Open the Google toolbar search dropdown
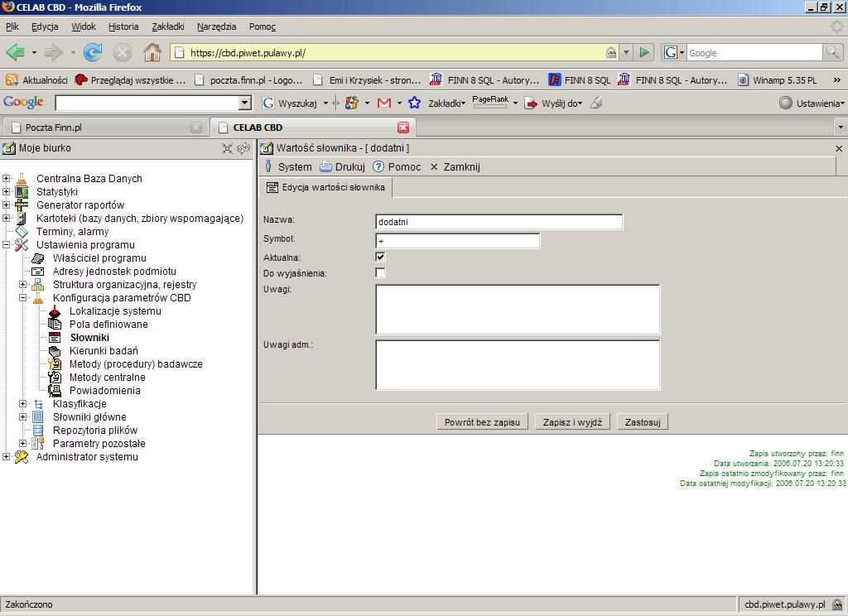 245,103
